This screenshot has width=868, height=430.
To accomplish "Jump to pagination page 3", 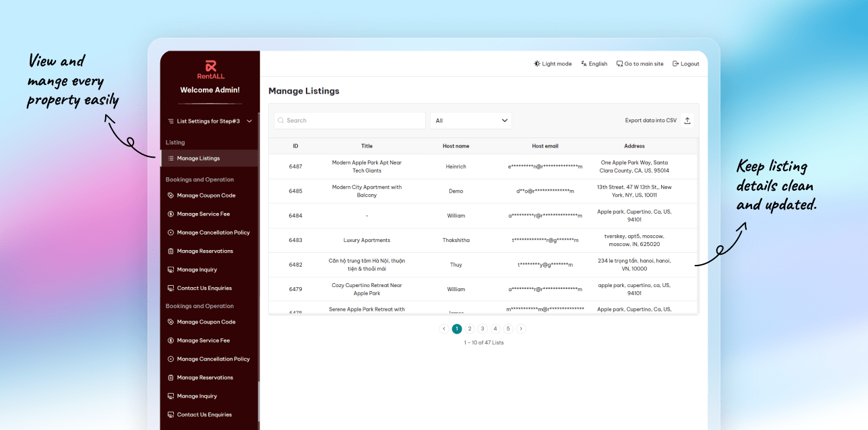I will pyautogui.click(x=483, y=329).
